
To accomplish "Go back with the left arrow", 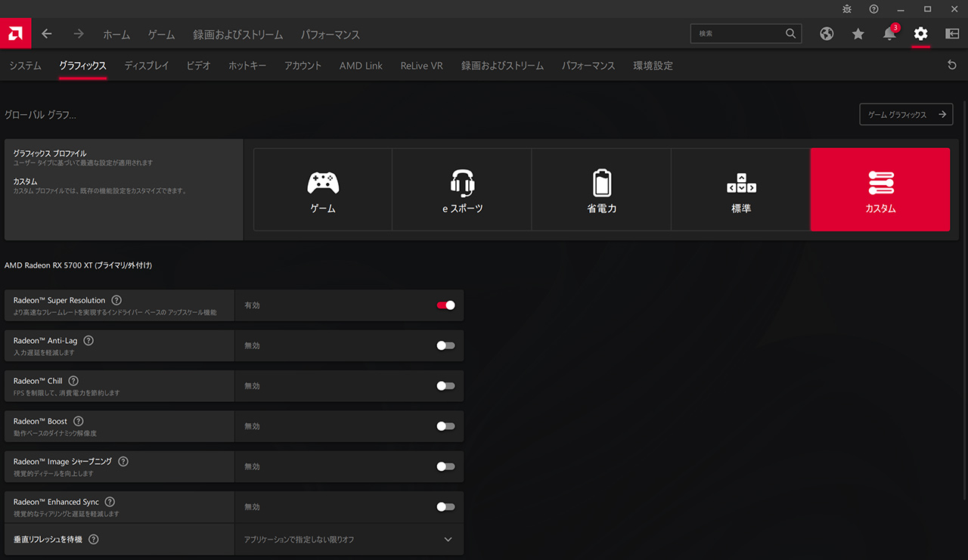I will point(47,34).
